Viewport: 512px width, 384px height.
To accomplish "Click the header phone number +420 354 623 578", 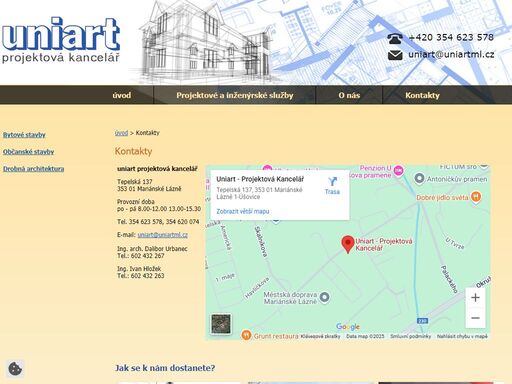I will [x=451, y=37].
